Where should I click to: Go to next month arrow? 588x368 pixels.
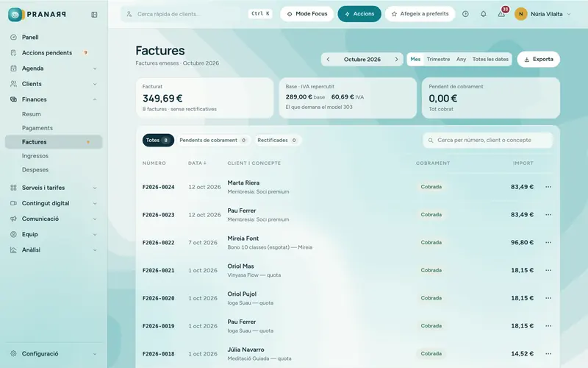point(396,60)
